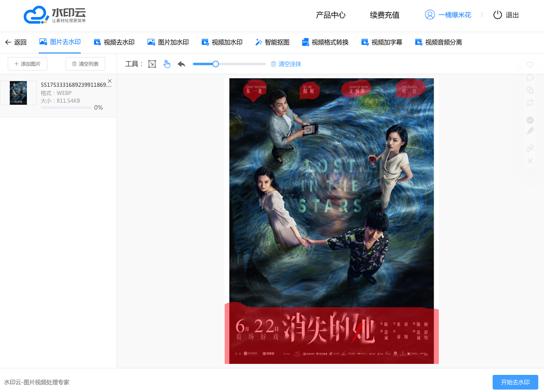Click the poster image in the canvas
Viewport: 544px width, 392px height.
[x=332, y=221]
